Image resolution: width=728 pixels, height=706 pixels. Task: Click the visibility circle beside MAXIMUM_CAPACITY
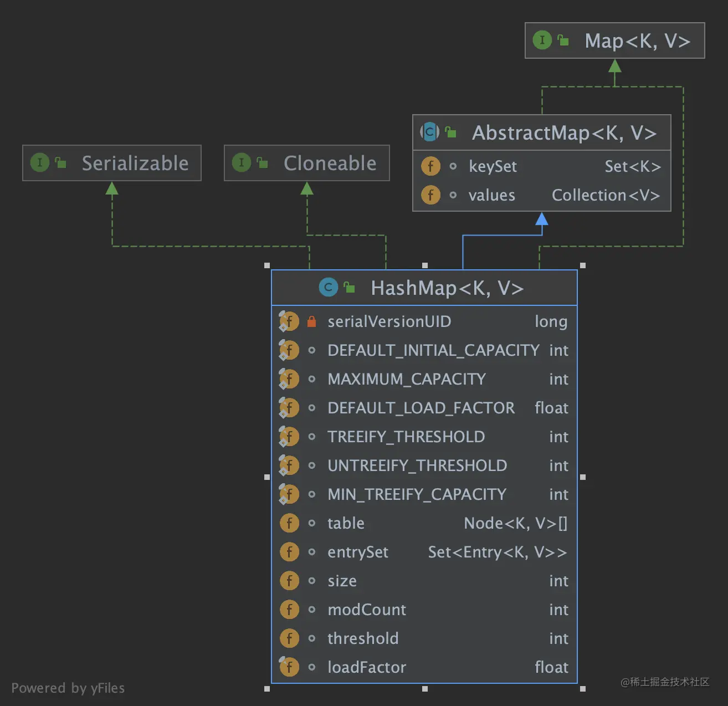[311, 379]
